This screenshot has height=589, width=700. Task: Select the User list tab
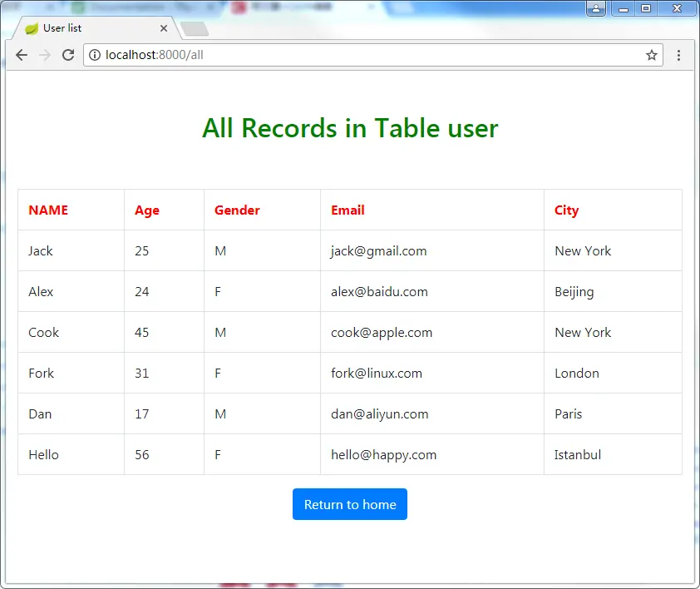click(x=96, y=28)
